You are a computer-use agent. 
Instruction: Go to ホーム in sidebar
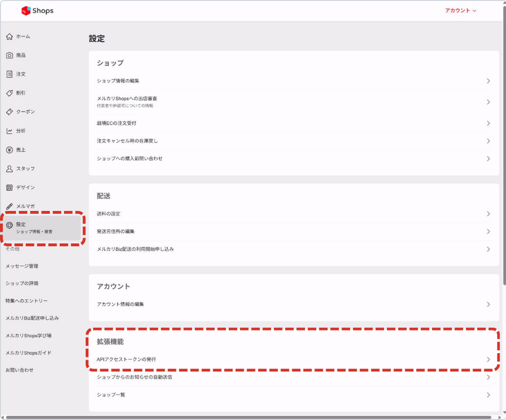23,36
